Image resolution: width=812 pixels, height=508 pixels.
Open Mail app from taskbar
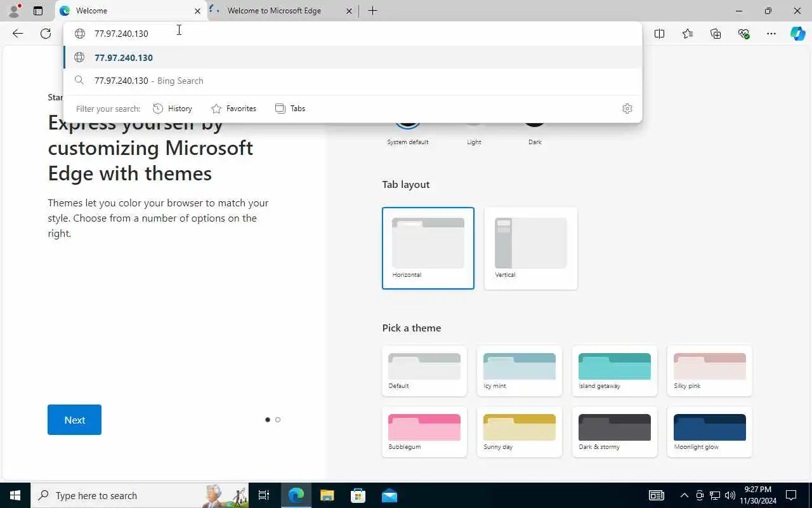point(389,495)
